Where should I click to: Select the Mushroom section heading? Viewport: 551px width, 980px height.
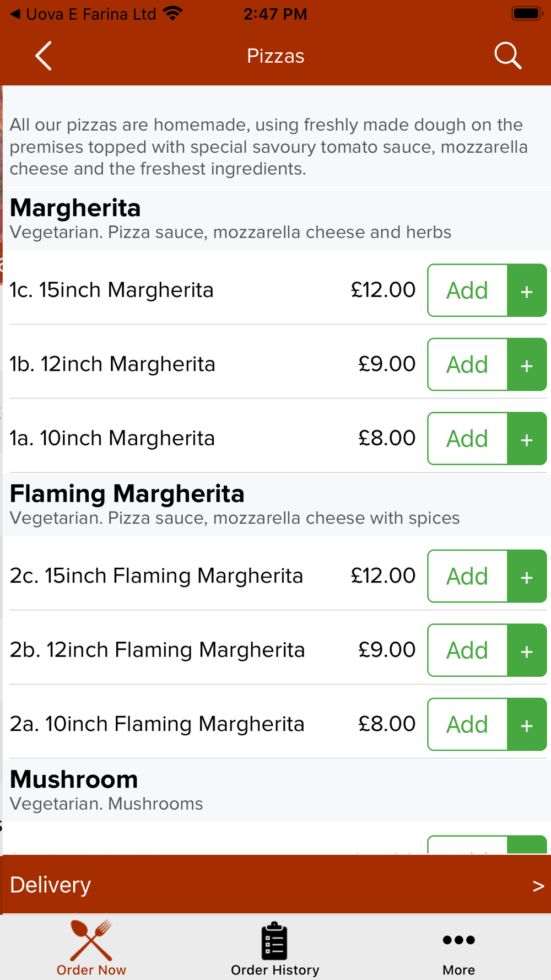74,779
